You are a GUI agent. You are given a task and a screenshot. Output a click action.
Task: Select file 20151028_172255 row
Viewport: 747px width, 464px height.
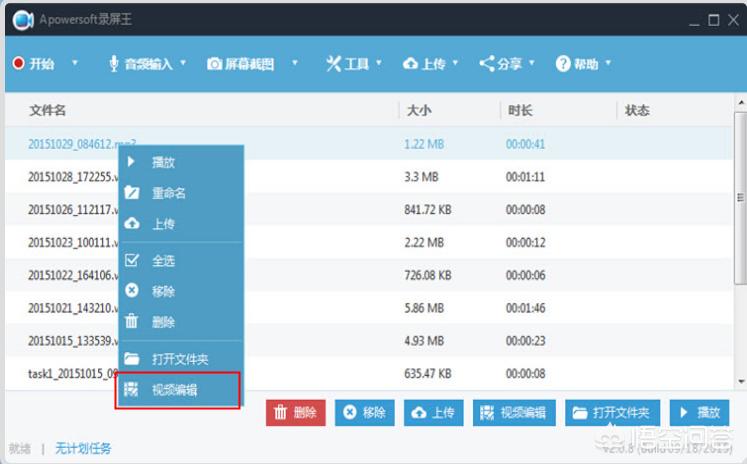click(x=369, y=177)
